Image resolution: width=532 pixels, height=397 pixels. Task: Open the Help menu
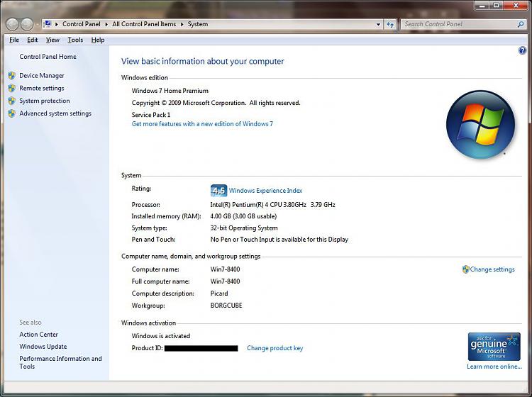tap(98, 40)
